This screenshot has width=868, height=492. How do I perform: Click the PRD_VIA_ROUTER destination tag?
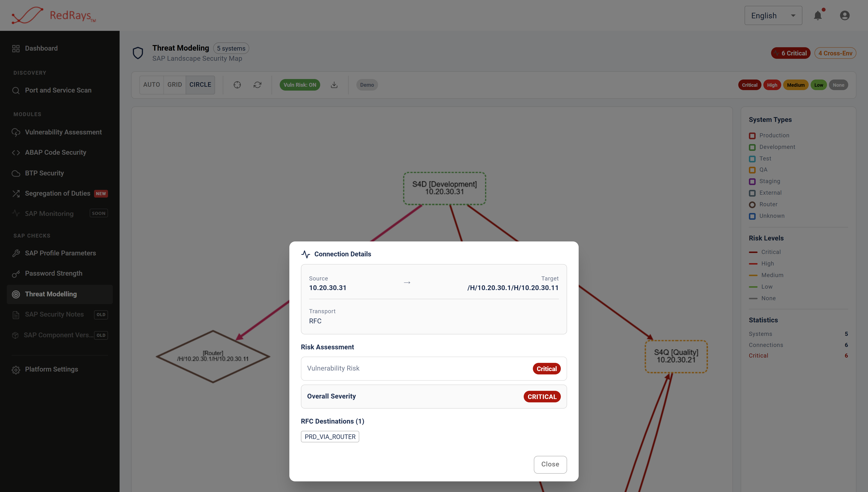pyautogui.click(x=330, y=437)
